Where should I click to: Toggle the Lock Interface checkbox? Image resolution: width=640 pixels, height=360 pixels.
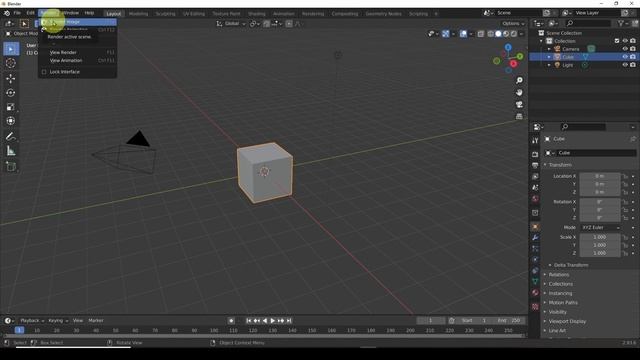[x=44, y=72]
